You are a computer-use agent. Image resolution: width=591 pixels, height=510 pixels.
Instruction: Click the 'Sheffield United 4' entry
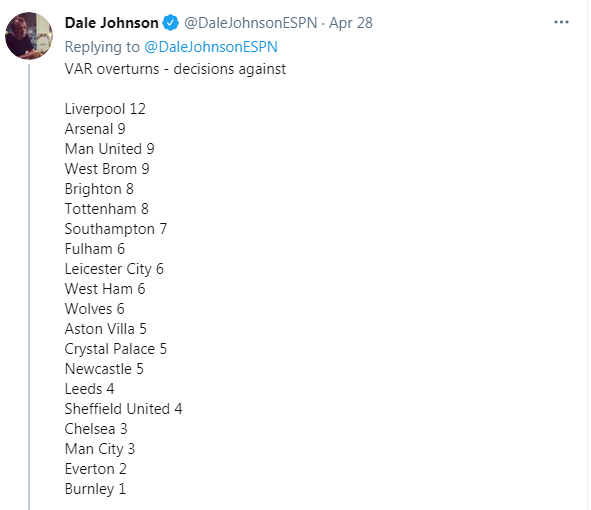[124, 409]
